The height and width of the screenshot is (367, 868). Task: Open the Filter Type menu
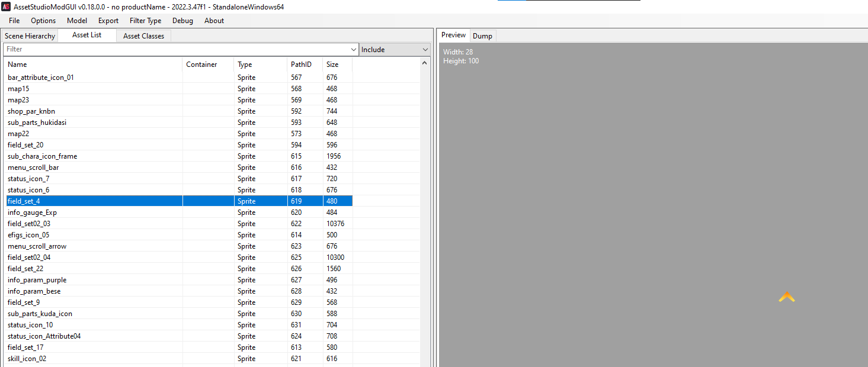coord(145,21)
